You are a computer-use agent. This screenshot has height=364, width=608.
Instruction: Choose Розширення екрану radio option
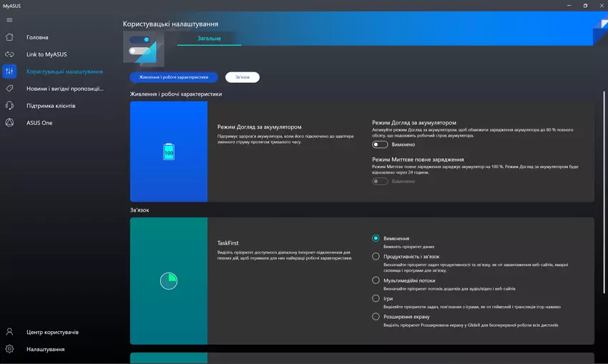[376, 317]
